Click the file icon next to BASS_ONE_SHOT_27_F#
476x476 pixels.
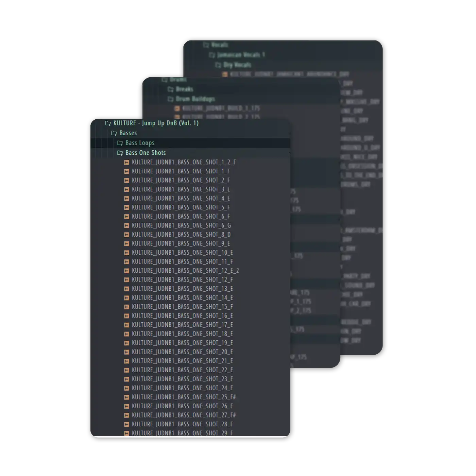point(126,415)
